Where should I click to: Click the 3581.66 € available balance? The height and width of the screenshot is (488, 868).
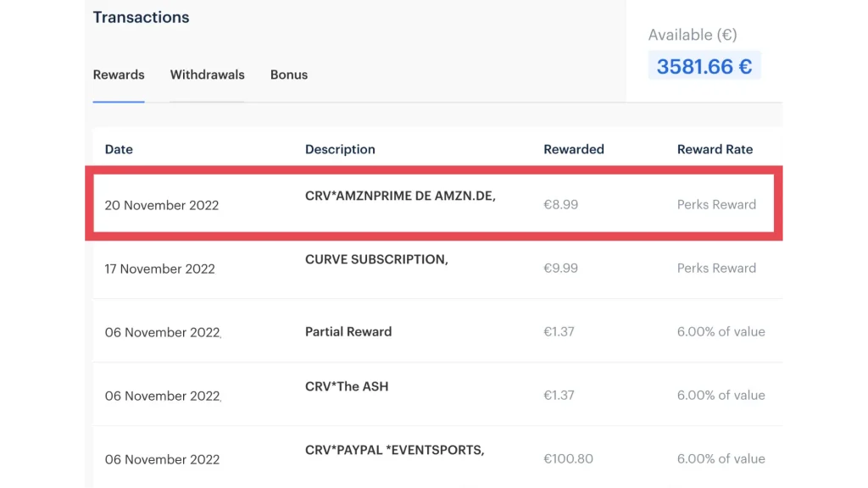coord(704,66)
